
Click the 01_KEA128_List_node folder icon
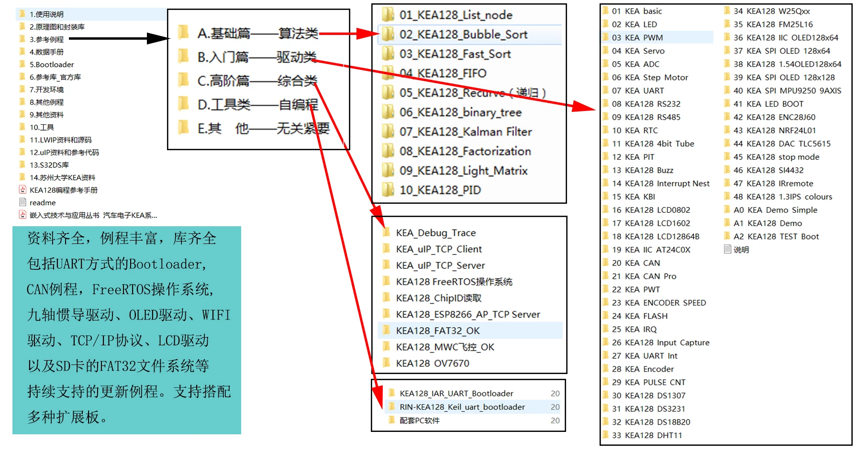coord(388,15)
